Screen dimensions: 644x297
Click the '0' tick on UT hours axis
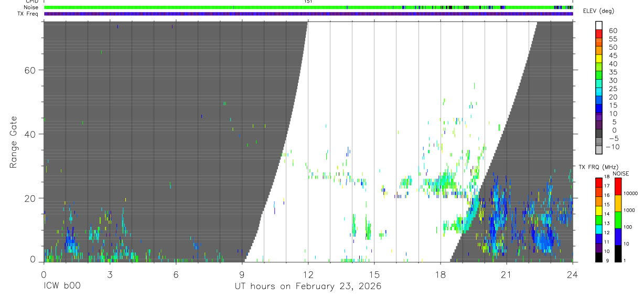44,274
